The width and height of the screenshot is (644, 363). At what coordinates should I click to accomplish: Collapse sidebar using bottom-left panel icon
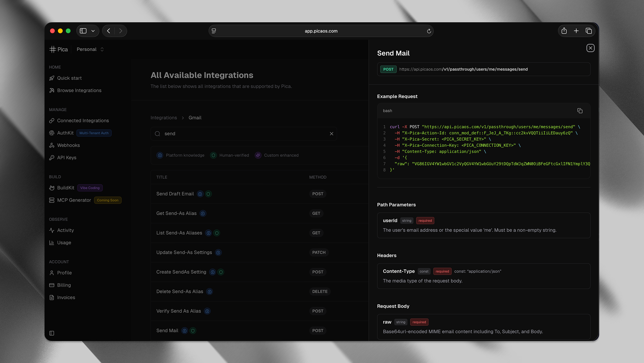tap(52, 333)
